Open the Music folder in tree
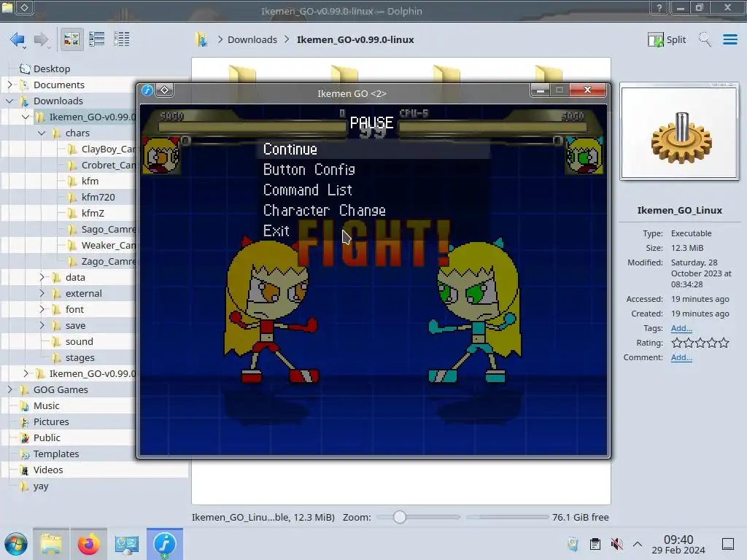 point(46,405)
